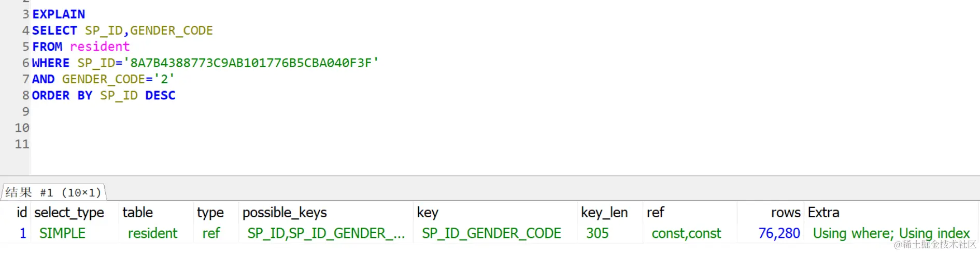Click the id column header
Image resolution: width=980 pixels, height=253 pixels.
pos(22,213)
